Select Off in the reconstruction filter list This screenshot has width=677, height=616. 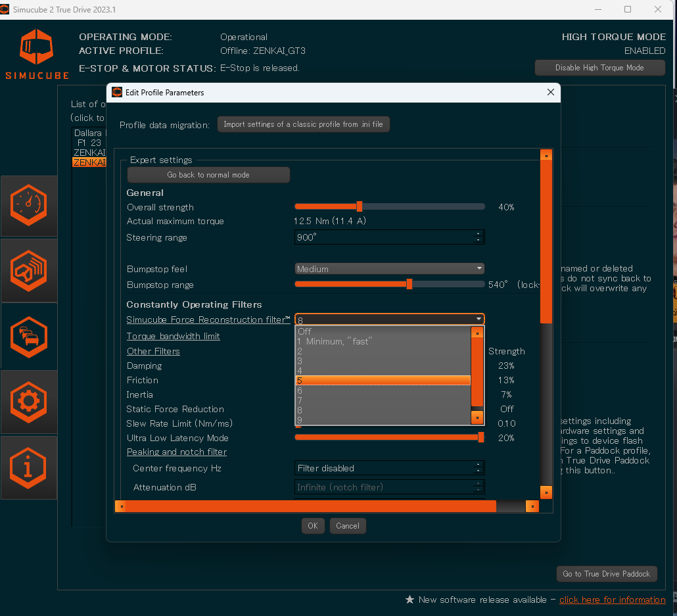[x=383, y=331]
